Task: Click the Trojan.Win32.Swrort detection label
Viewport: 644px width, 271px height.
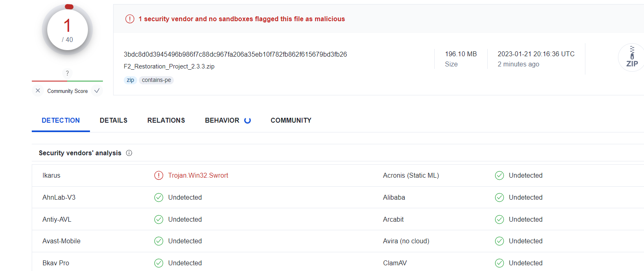Action: 198,176
